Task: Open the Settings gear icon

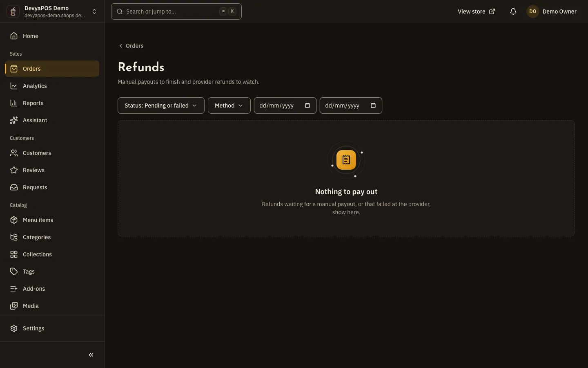Action: [14, 328]
